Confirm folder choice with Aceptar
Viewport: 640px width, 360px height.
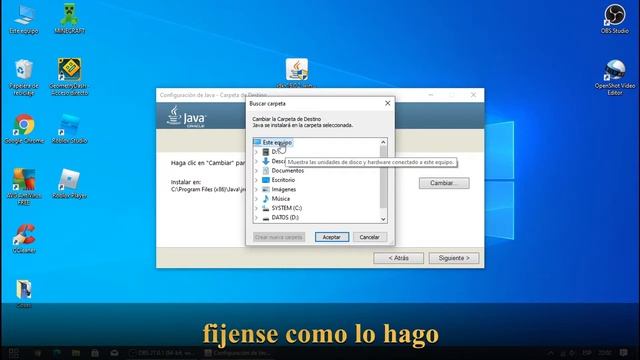click(332, 237)
